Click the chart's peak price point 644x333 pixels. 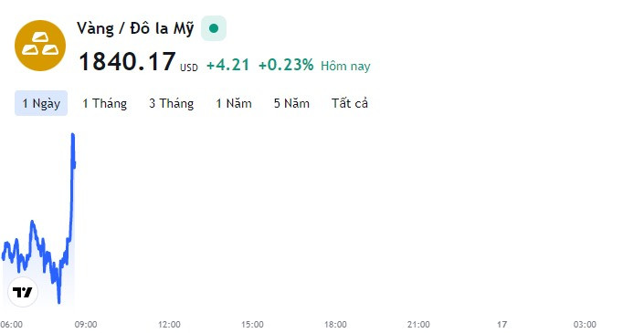73,135
